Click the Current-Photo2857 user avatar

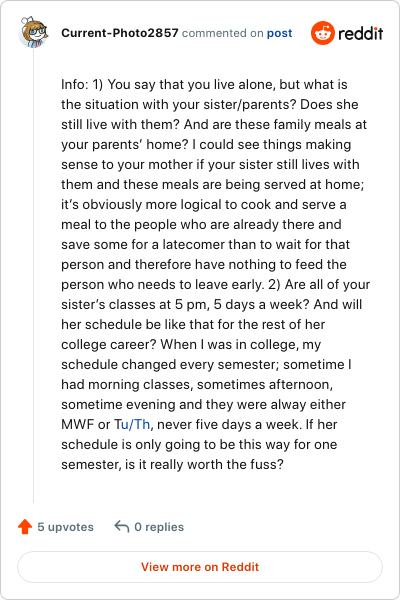coord(34,33)
